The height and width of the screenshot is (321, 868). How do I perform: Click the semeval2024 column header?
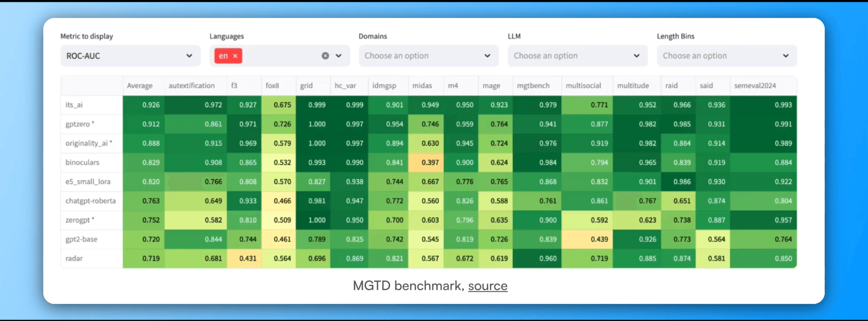click(x=763, y=85)
